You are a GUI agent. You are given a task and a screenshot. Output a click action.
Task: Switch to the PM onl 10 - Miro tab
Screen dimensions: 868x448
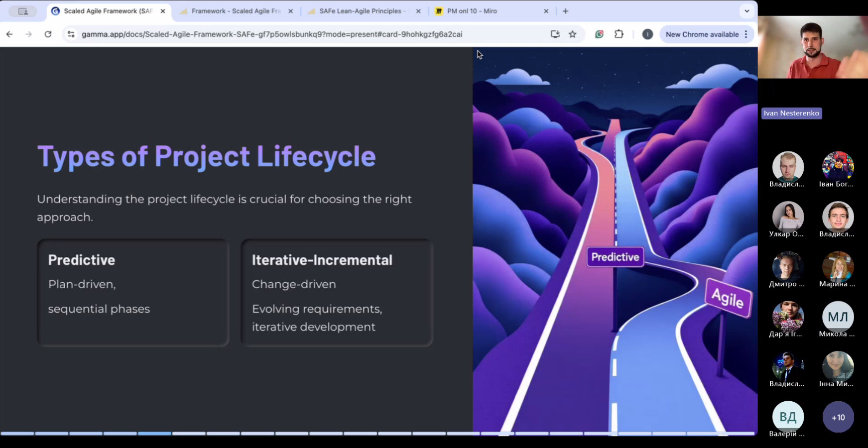[x=472, y=11]
